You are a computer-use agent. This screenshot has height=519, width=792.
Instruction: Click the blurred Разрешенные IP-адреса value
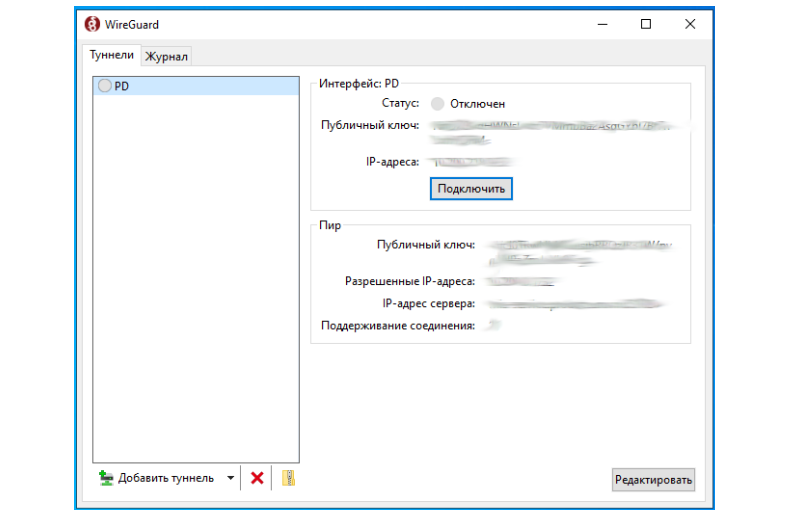click(523, 281)
